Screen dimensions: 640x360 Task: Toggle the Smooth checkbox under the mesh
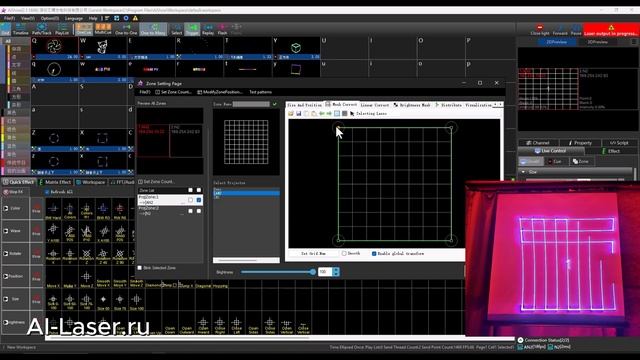tap(344, 253)
